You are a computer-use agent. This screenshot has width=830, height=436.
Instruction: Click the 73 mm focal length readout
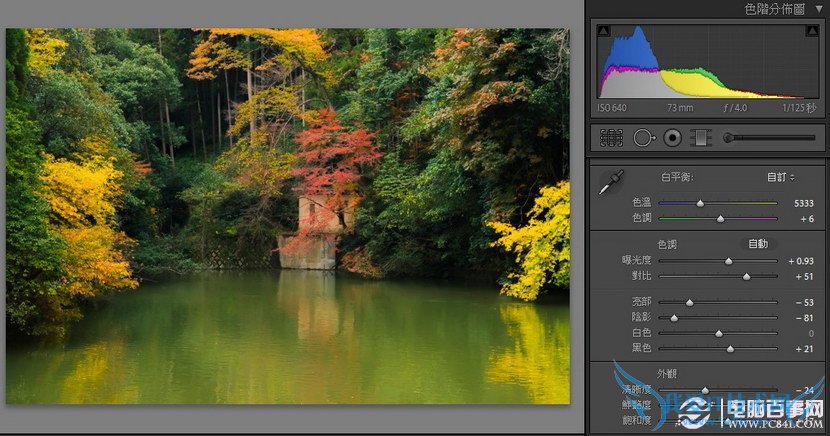(x=680, y=108)
